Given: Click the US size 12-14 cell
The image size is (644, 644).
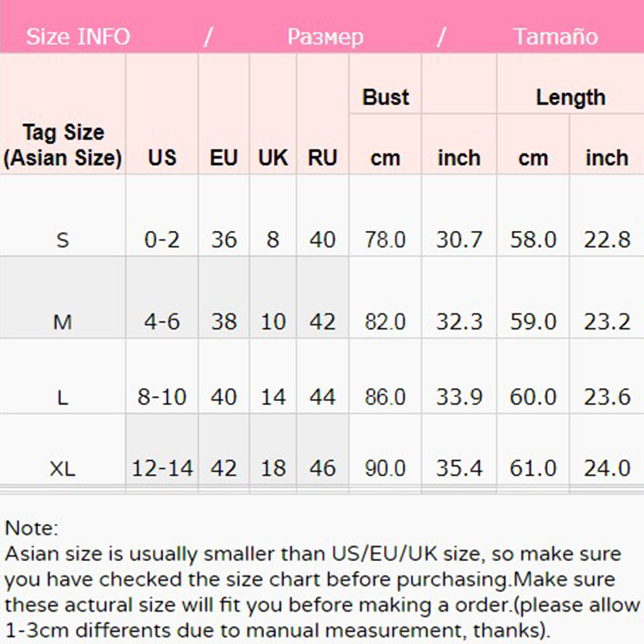Looking at the screenshot, I should [x=163, y=468].
